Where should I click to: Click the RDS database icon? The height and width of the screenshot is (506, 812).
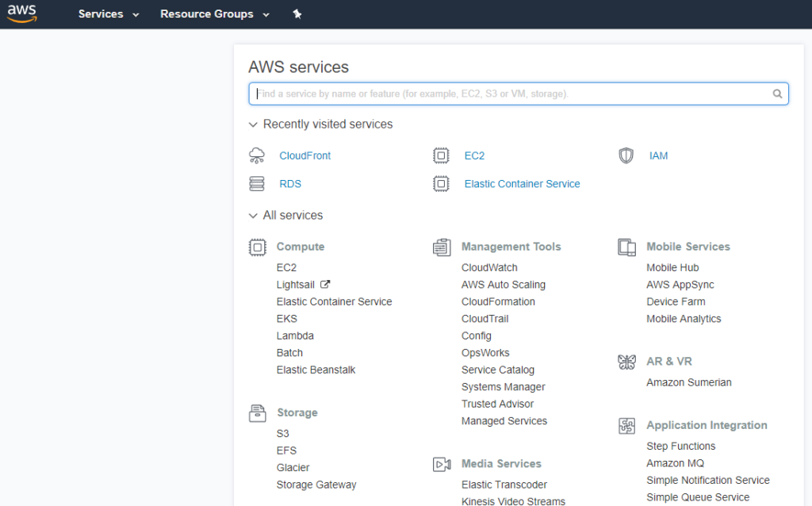click(257, 184)
